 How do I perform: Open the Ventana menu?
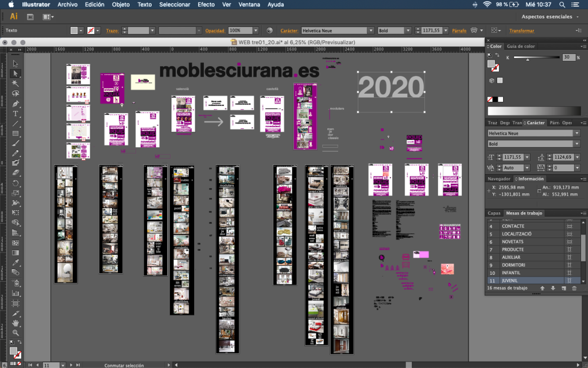[249, 5]
